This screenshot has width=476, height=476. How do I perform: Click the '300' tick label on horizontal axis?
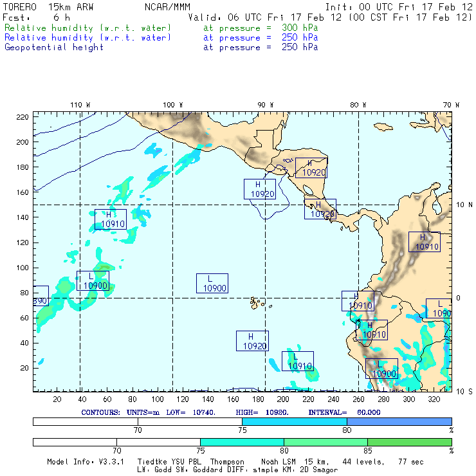408,399
